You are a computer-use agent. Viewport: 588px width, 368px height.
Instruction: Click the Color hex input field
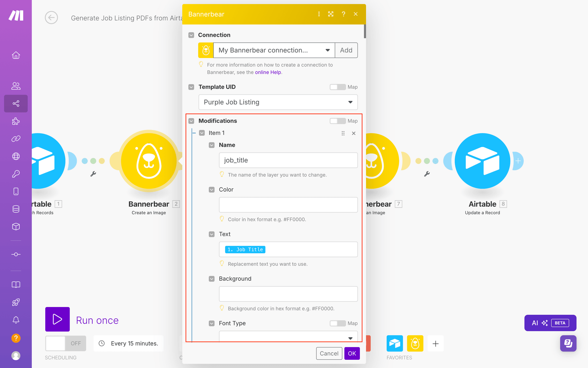pos(288,205)
